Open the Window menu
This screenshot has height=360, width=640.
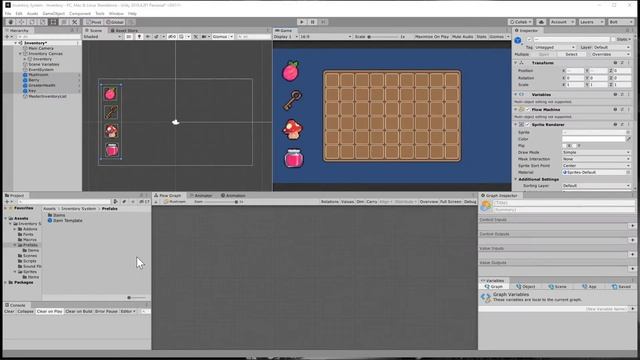(116, 13)
